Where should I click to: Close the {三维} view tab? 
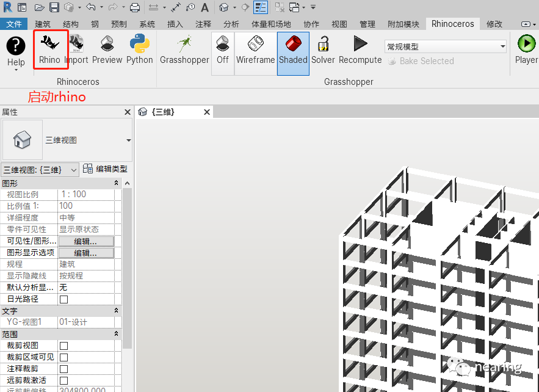(207, 112)
